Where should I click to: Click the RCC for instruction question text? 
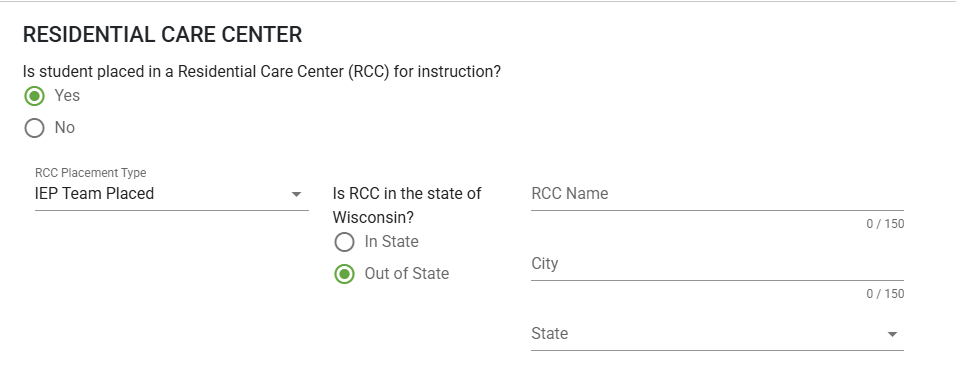click(x=262, y=72)
